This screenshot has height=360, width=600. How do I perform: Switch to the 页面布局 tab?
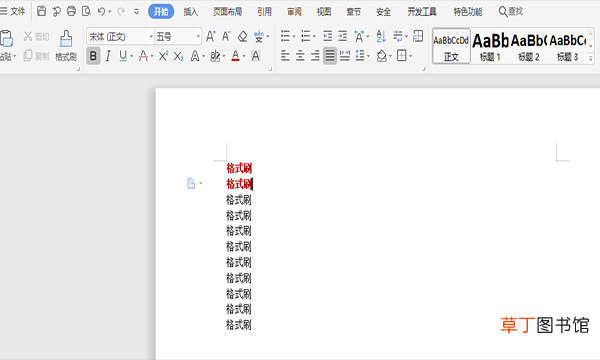pyautogui.click(x=227, y=12)
